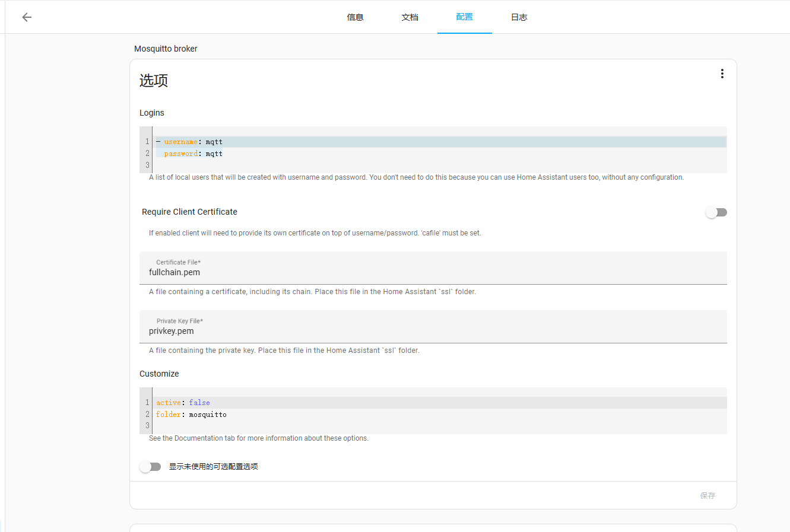Click the Certificate File input field
The image size is (790, 532).
point(433,268)
